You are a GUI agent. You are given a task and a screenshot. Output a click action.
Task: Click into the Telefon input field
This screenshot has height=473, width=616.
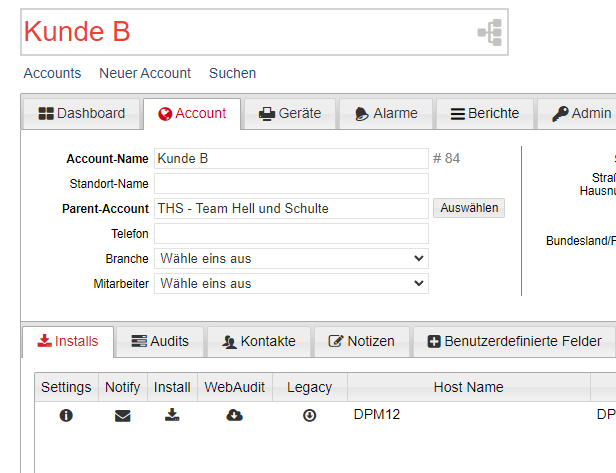coord(291,234)
